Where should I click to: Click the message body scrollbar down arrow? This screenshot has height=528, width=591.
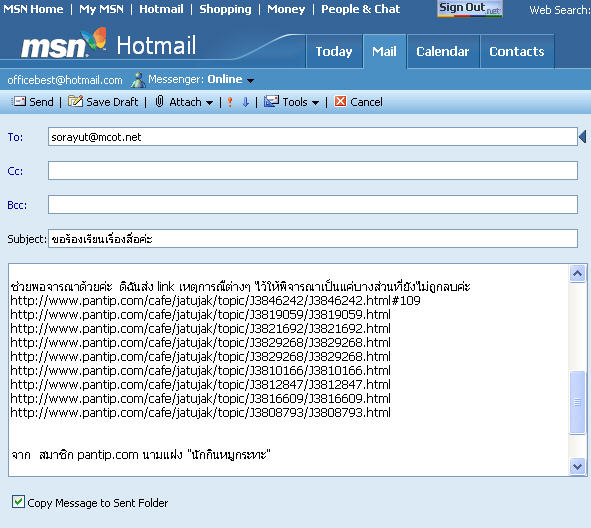(577, 467)
